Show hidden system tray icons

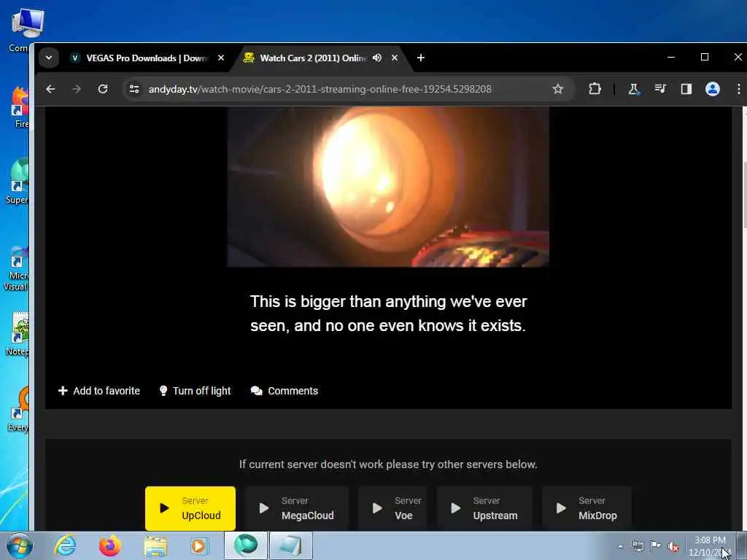point(620,546)
